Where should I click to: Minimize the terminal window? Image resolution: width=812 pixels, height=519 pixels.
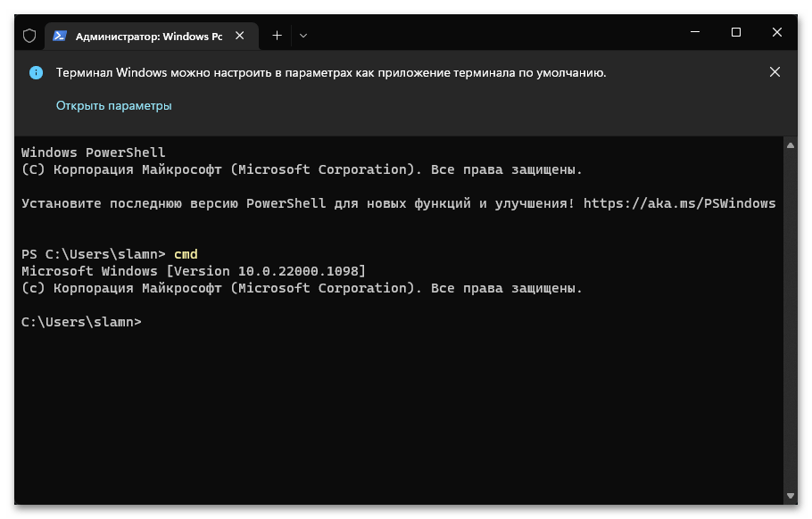(695, 32)
